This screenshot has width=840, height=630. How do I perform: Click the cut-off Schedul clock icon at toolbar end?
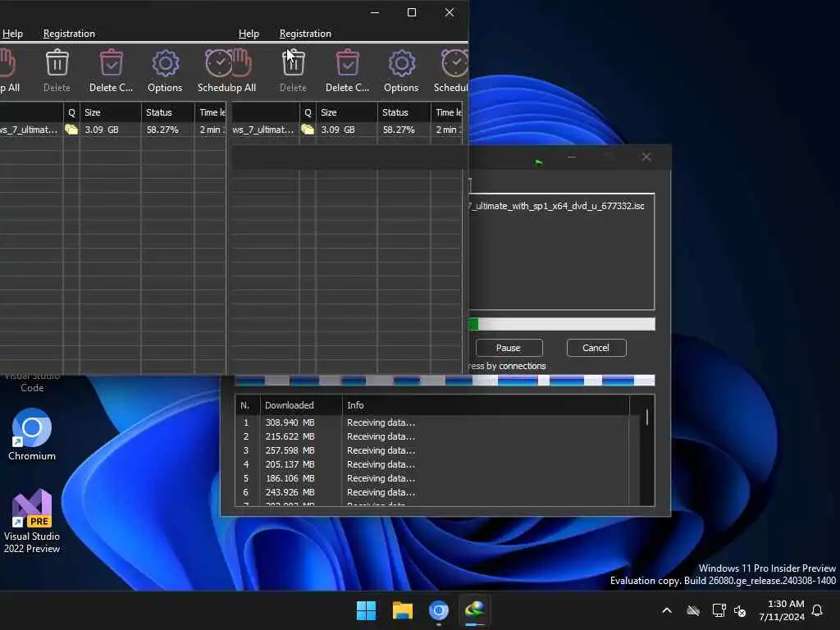click(x=454, y=63)
